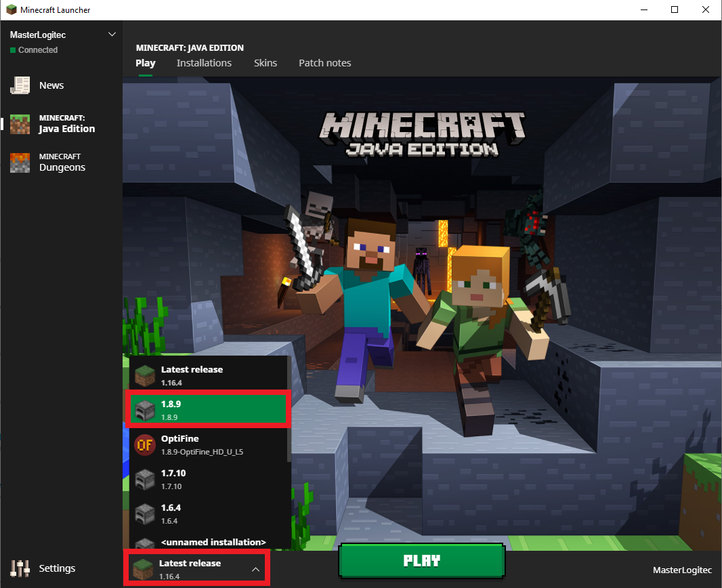The image size is (722, 588).
Task: Click the Minecraft Java Edition sidebar label
Action: click(x=67, y=124)
